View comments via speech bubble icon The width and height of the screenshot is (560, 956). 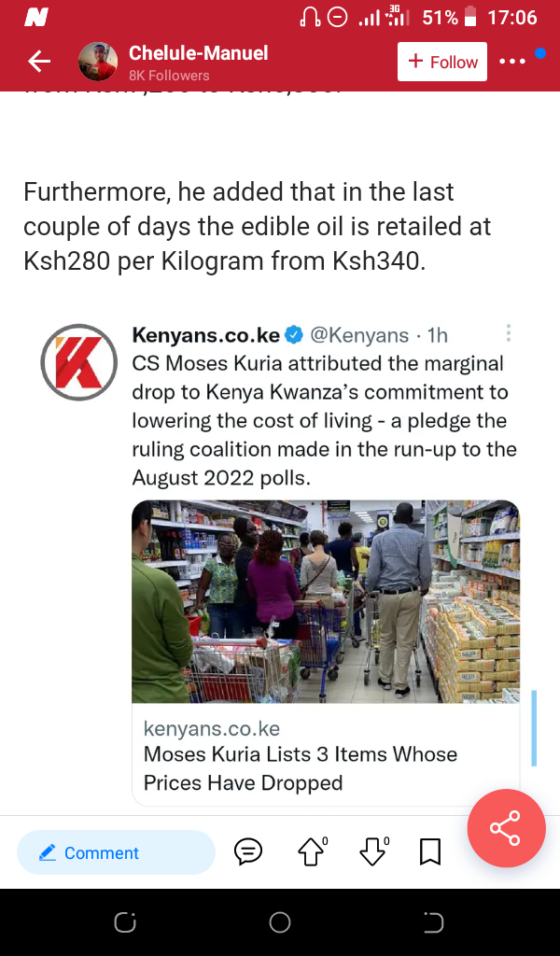pyautogui.click(x=248, y=851)
